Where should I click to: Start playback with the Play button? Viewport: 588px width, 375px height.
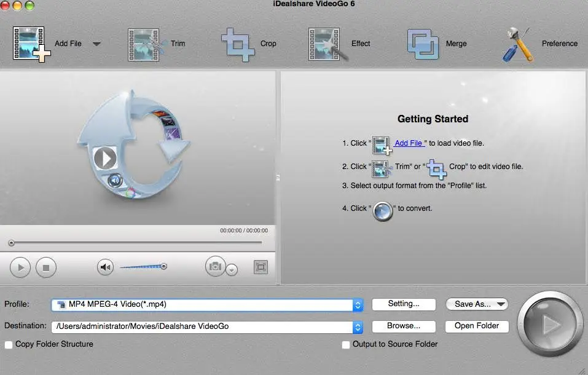click(20, 267)
